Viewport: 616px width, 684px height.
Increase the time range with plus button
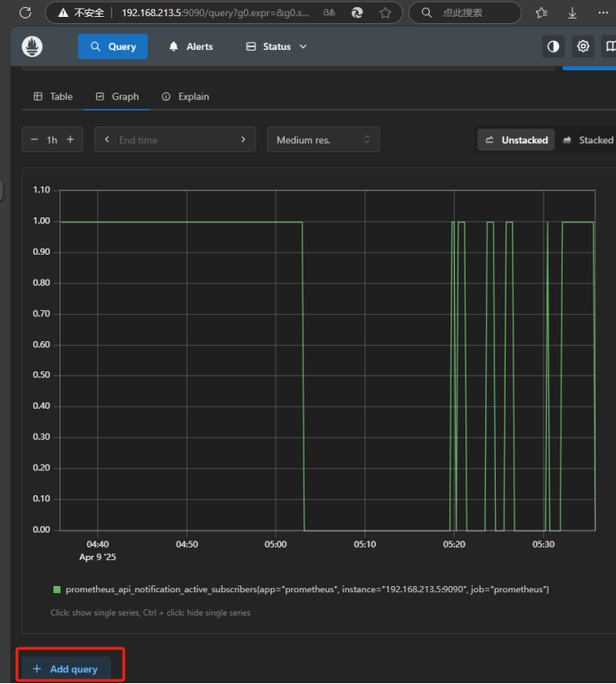pyautogui.click(x=70, y=140)
